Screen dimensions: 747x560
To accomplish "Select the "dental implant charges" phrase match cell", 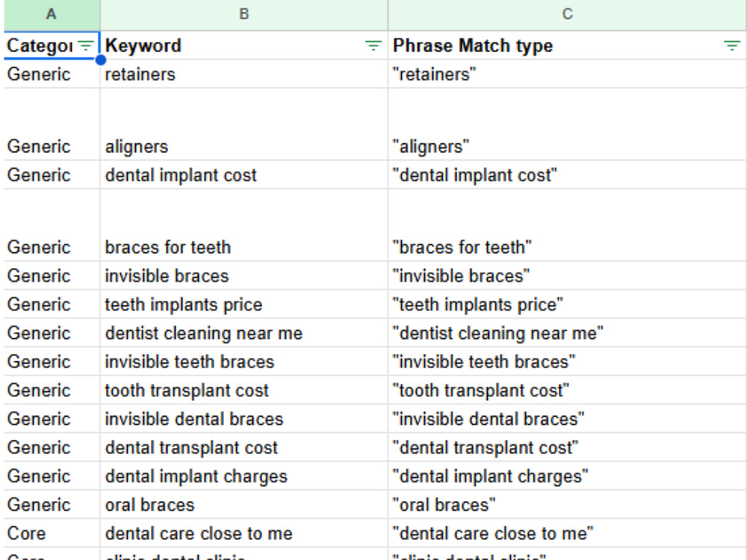I will tap(568, 476).
